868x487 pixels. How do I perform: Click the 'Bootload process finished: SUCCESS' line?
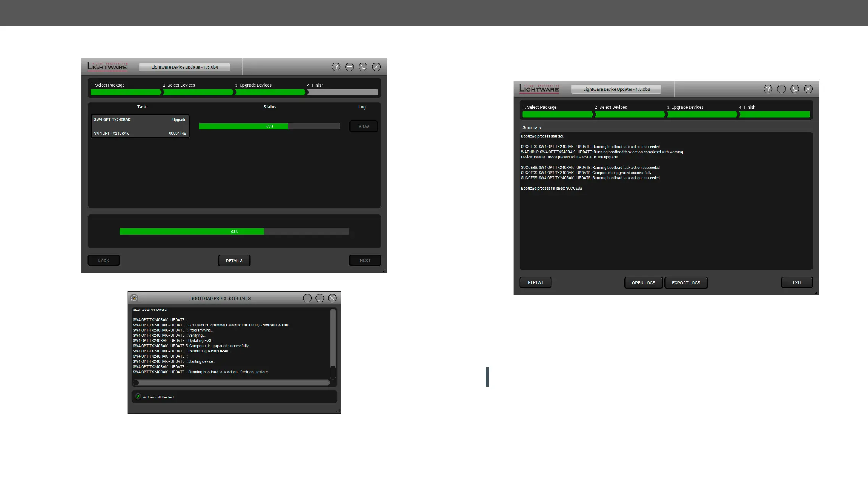[x=551, y=188]
